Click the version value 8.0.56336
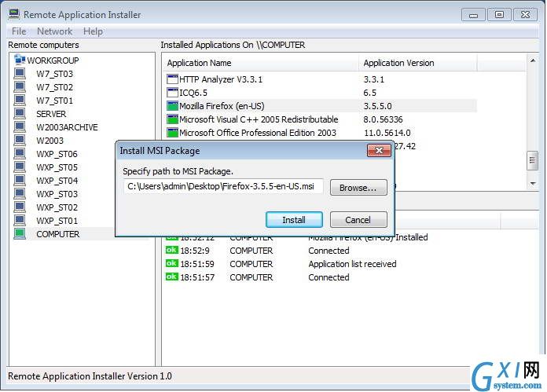 [x=383, y=119]
